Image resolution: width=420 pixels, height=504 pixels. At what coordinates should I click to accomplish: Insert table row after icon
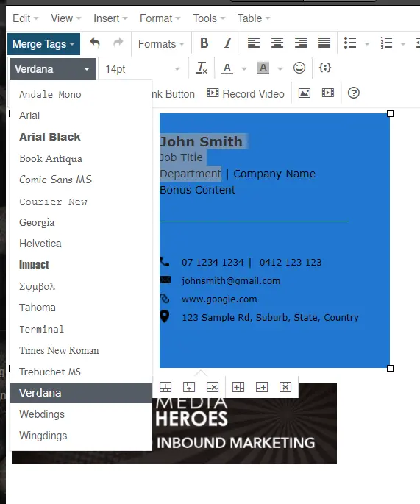click(x=189, y=387)
